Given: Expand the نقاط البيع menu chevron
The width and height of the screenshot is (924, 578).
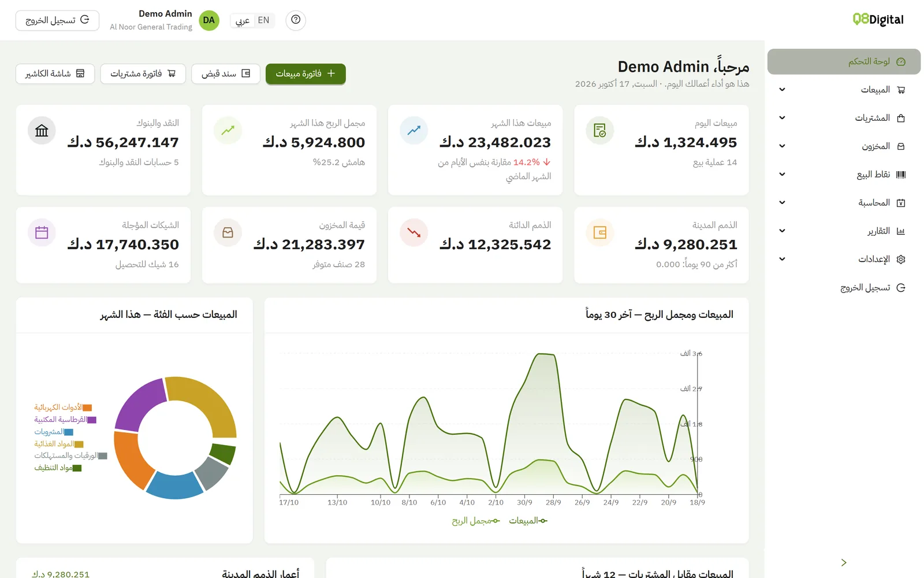Looking at the screenshot, I should 782,174.
